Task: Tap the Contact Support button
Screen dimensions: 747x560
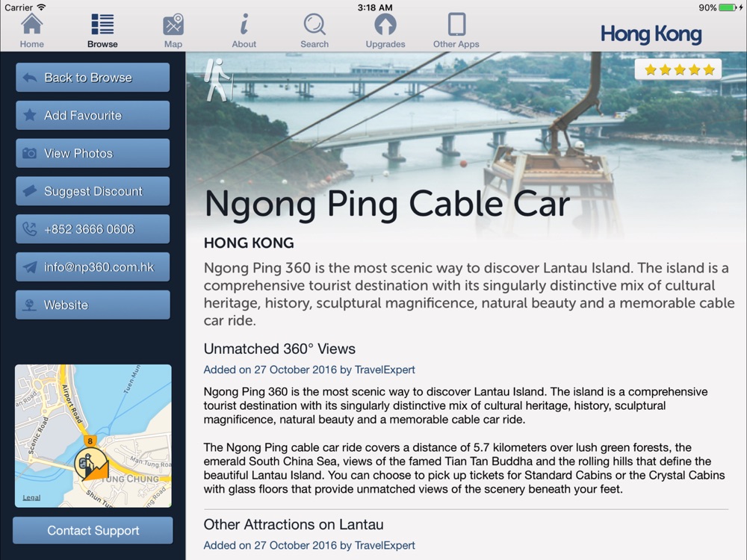Action: (93, 530)
